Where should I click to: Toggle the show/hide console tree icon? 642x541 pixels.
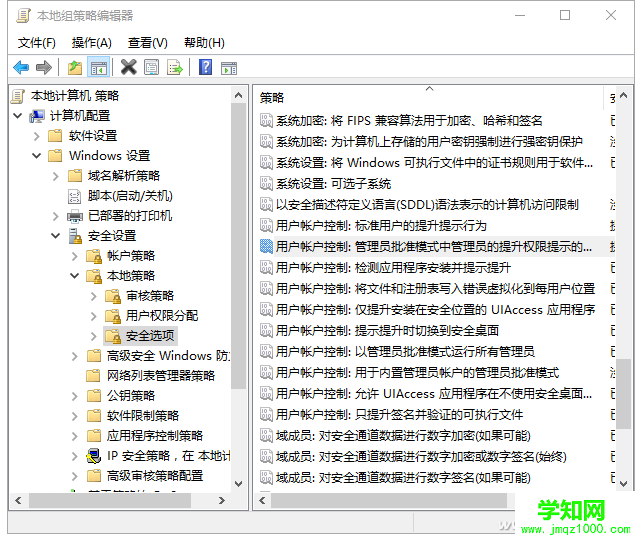[x=99, y=67]
